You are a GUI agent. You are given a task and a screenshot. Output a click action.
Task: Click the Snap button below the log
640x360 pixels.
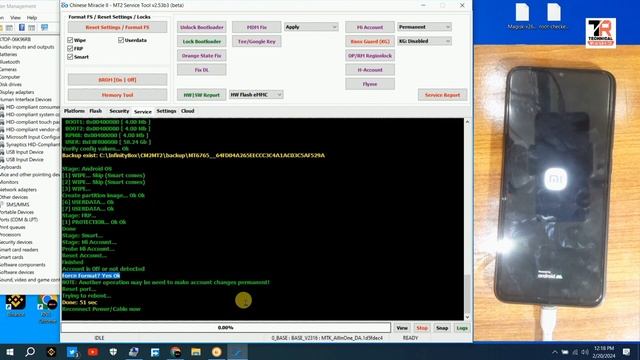tap(442, 328)
